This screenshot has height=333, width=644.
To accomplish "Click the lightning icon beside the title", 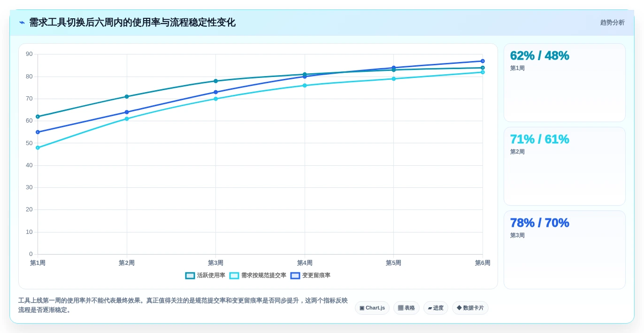I will (x=22, y=23).
